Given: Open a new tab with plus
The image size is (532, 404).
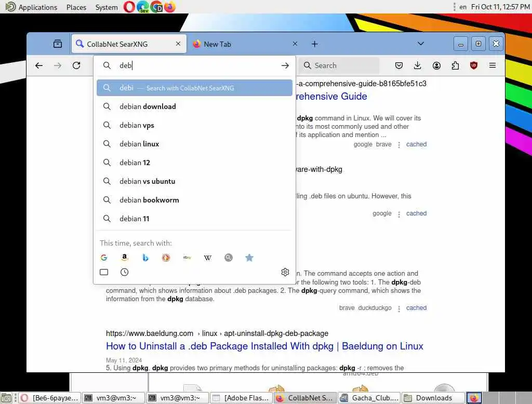Looking at the screenshot, I should coord(314,44).
